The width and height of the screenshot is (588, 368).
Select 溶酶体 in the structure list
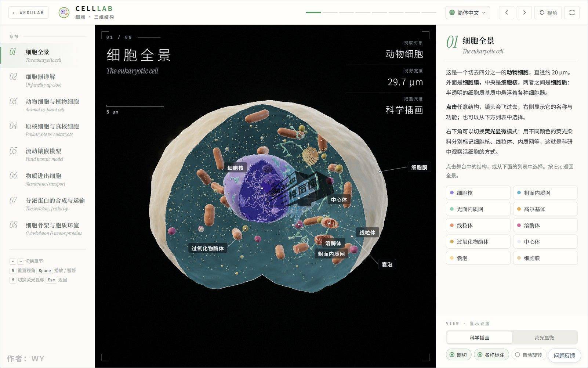coord(545,225)
